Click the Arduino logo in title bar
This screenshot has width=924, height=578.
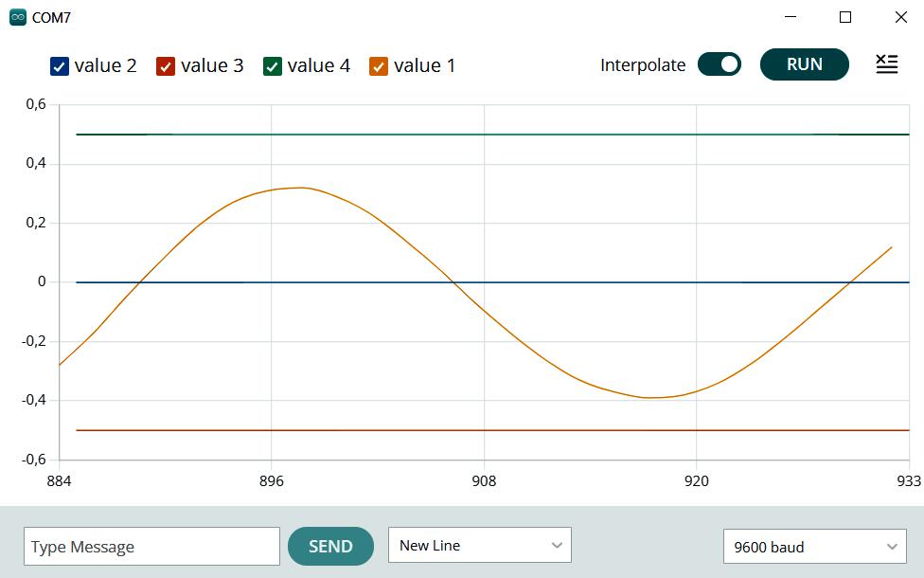tap(18, 17)
